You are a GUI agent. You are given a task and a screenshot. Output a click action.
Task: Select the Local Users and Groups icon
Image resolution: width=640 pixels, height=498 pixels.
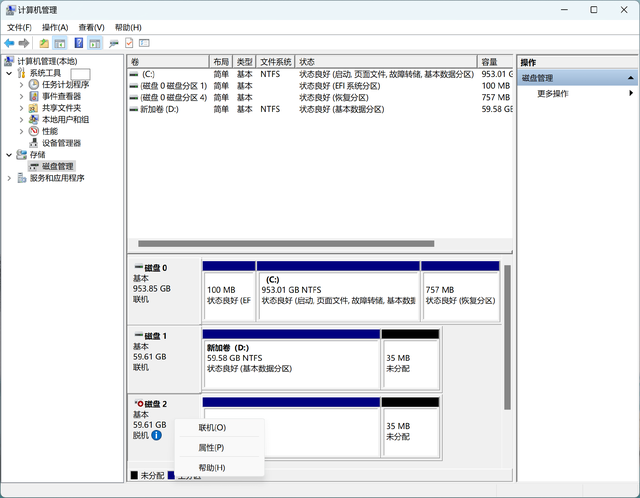point(33,120)
